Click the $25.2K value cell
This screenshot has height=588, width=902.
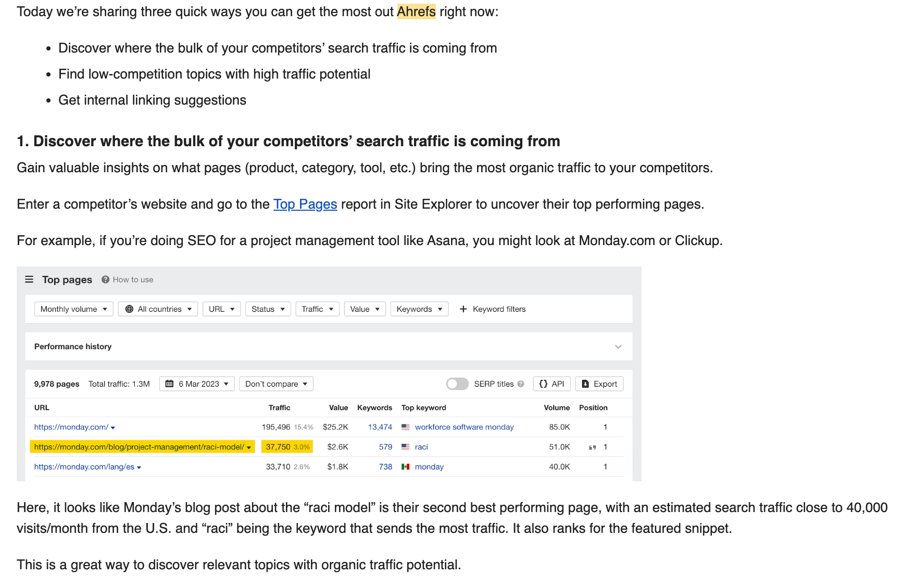pyautogui.click(x=335, y=427)
